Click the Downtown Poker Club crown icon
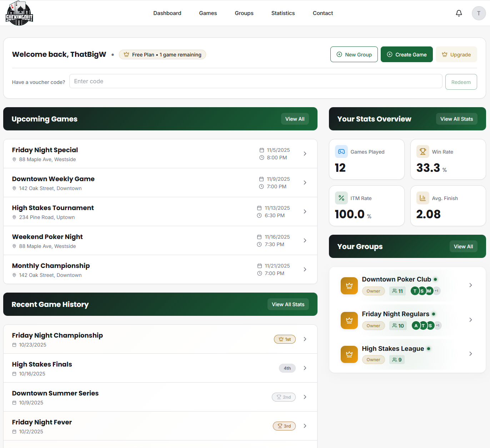 [349, 285]
